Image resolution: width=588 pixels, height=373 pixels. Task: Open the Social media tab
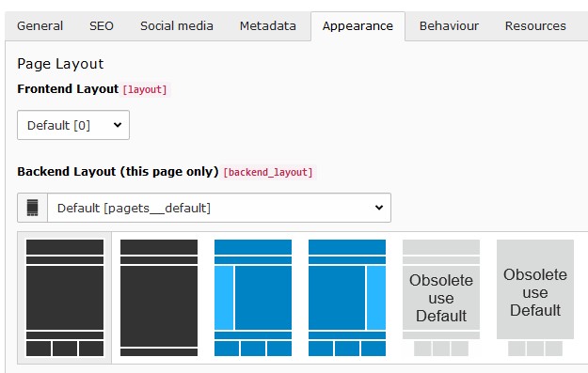(x=177, y=26)
